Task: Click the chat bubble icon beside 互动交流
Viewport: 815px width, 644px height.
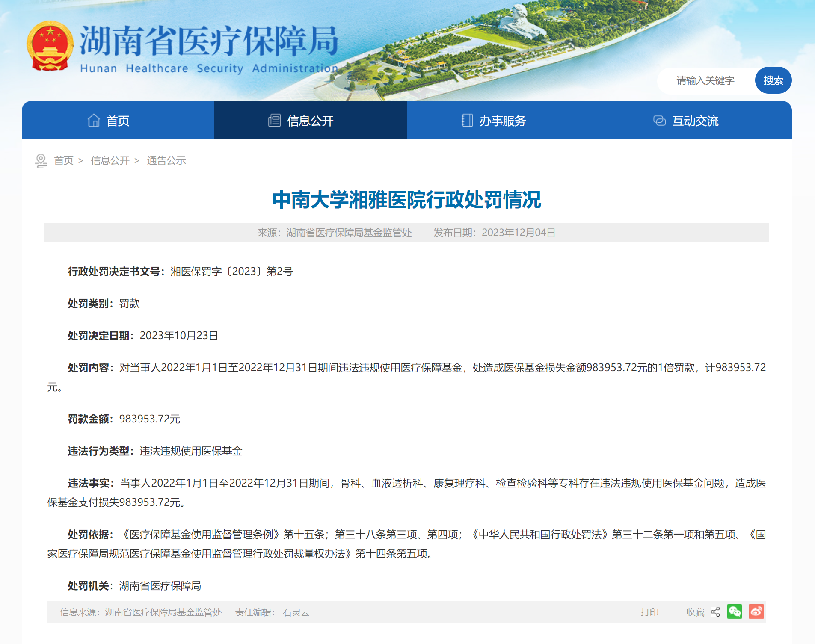Action: coord(659,121)
